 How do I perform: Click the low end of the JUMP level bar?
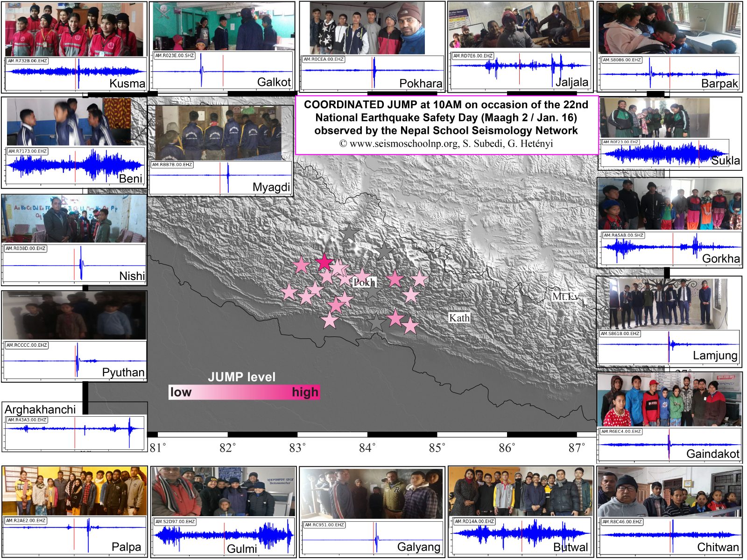181,392
